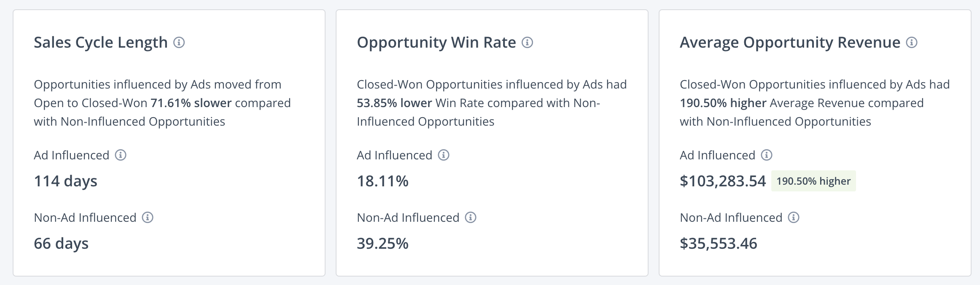Open Non-Ad Influenced info icon in Win Rate card

(x=471, y=218)
